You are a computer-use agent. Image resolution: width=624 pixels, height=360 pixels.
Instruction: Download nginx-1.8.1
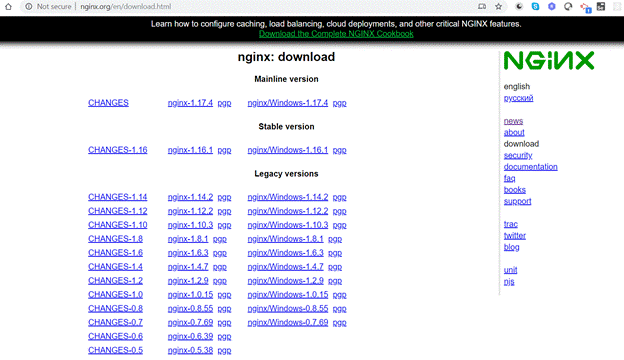pyautogui.click(x=188, y=239)
